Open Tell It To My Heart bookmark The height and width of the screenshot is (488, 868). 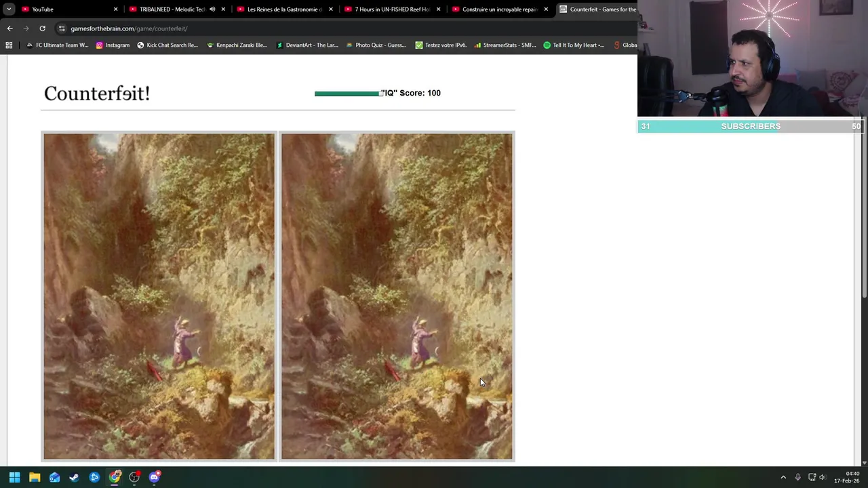[574, 45]
